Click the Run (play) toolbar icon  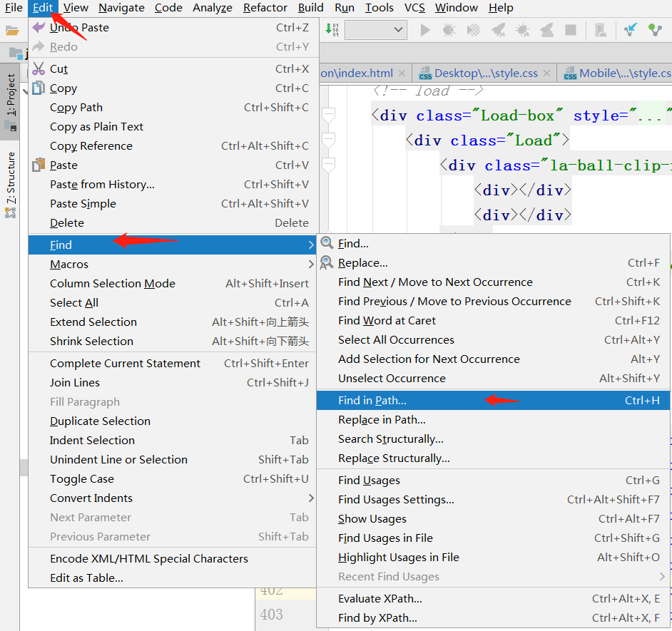tap(425, 30)
